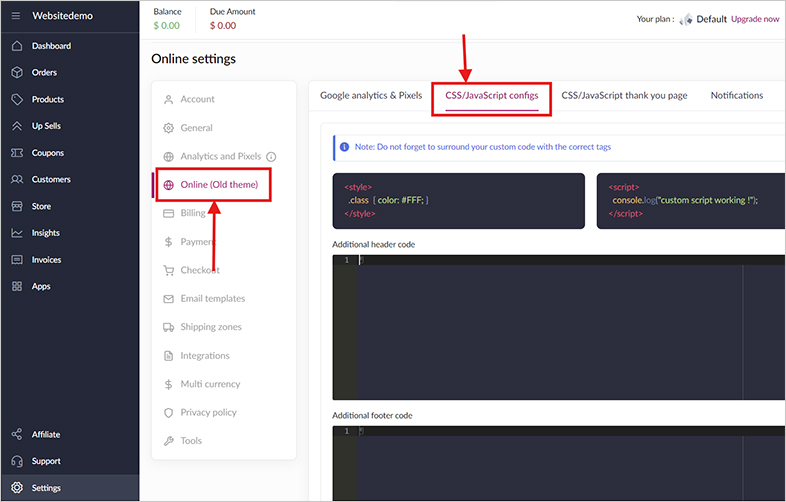Click the Due Amount $ 0.00 value
786x502 pixels.
point(223,26)
